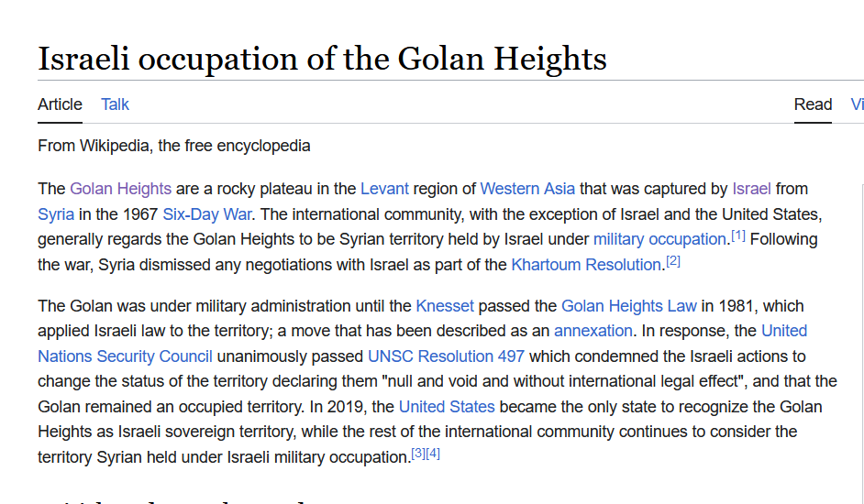864x504 pixels.
Task: Go to the Syria link
Action: click(x=56, y=214)
